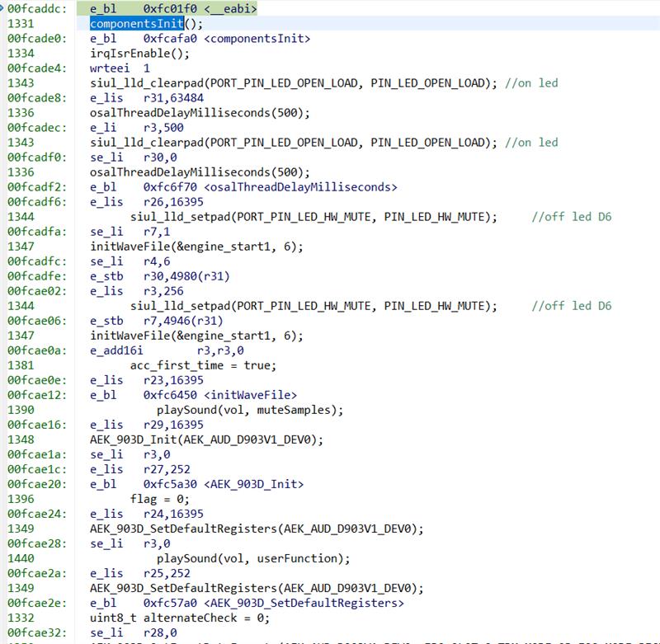
Task: Click address 00fcae12
Action: (36, 396)
